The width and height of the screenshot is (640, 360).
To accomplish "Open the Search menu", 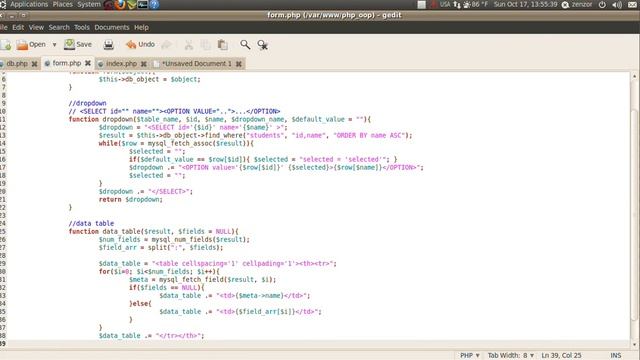I will [59, 27].
